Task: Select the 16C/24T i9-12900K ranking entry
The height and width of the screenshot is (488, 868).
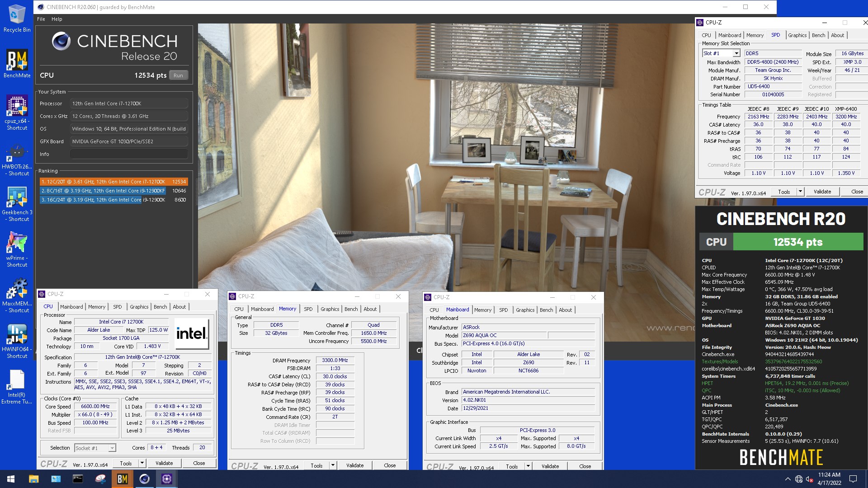Action: (x=114, y=200)
